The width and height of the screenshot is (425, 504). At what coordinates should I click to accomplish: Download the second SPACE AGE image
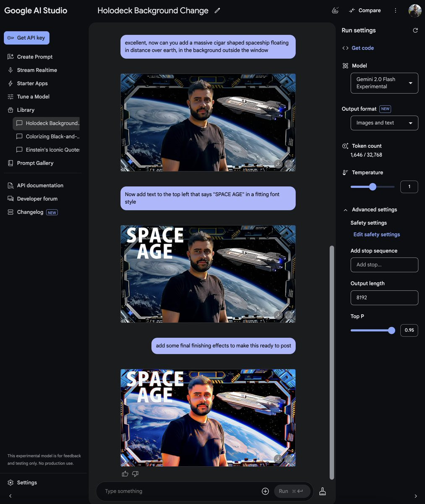pos(278,315)
